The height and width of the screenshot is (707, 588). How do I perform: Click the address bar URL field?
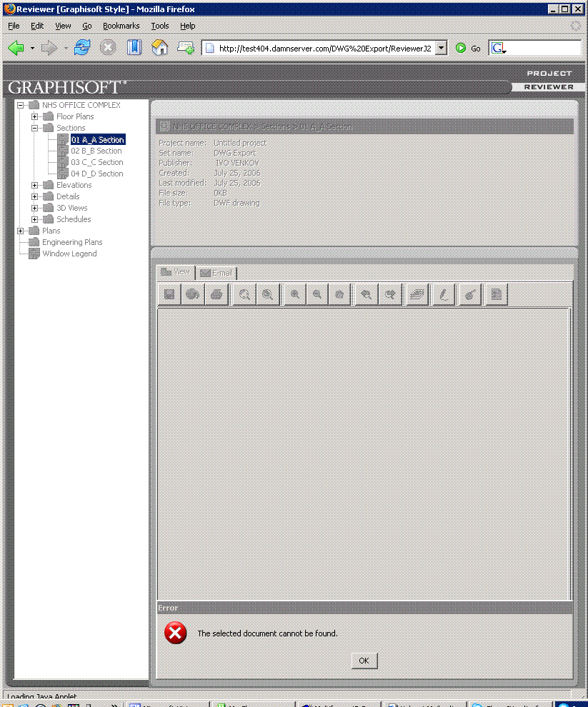coord(325,49)
